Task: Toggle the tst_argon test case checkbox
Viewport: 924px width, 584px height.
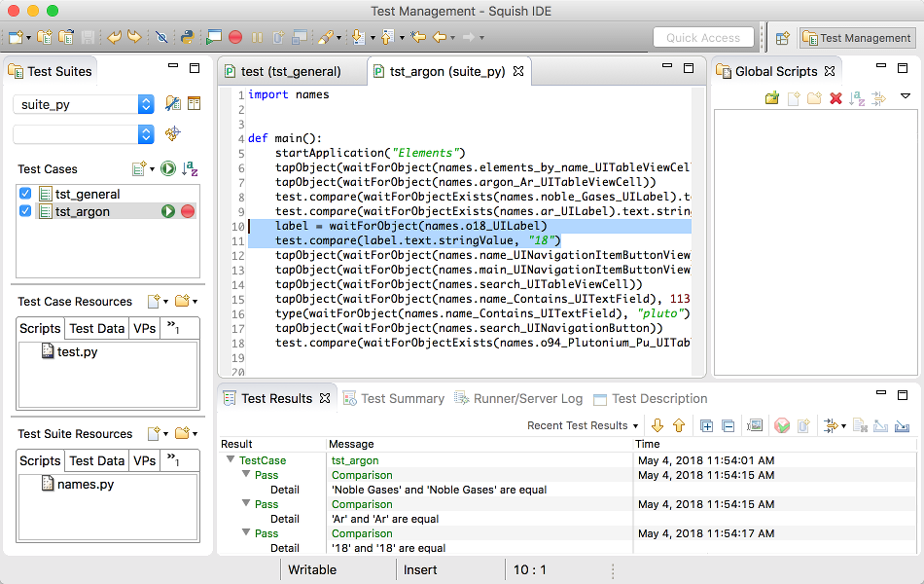Action: click(25, 211)
